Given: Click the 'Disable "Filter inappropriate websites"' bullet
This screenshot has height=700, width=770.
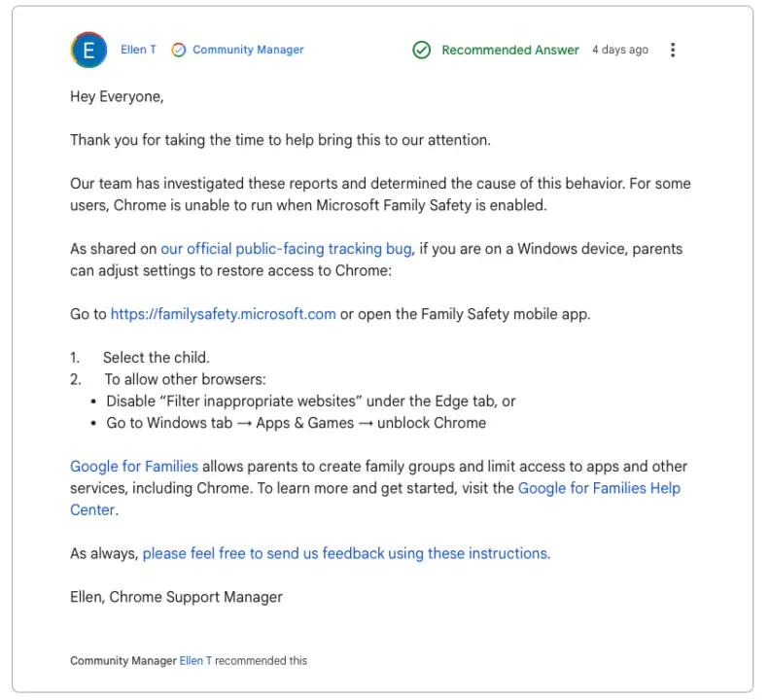Looking at the screenshot, I should coord(311,402).
